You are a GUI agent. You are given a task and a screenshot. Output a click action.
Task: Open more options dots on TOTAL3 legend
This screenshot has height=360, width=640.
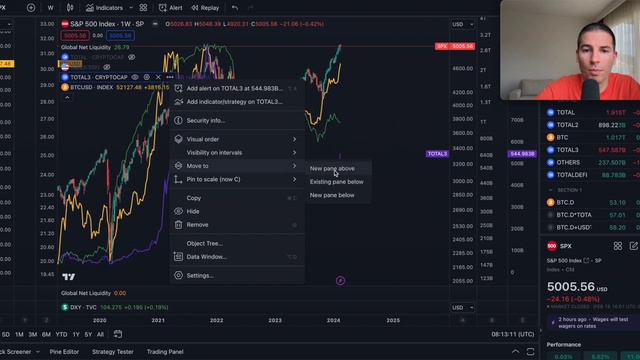[x=170, y=77]
